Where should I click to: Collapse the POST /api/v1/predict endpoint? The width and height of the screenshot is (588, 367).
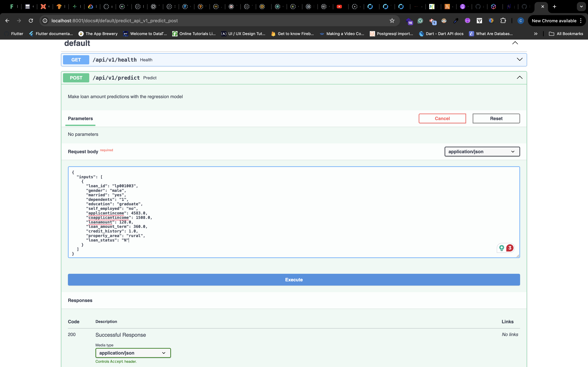tap(519, 78)
